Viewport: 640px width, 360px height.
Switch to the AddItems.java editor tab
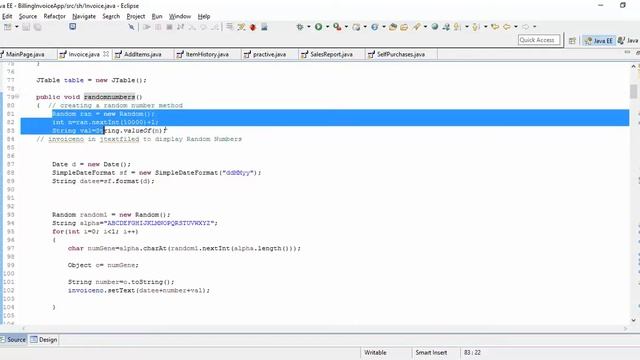click(142, 54)
